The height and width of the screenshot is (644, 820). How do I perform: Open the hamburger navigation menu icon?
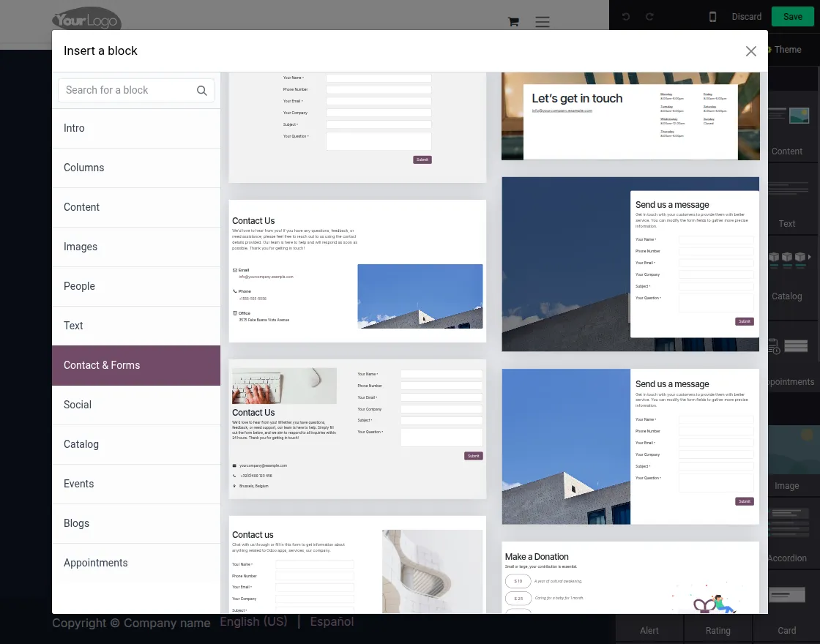point(542,22)
